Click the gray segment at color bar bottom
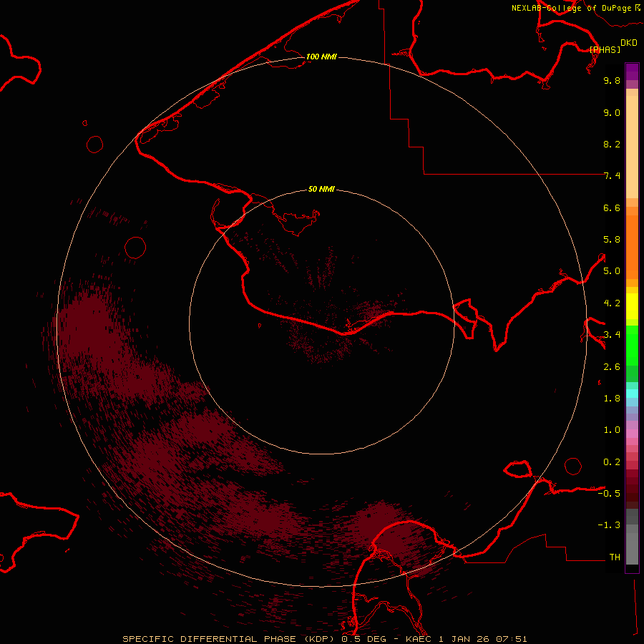 coord(632,549)
